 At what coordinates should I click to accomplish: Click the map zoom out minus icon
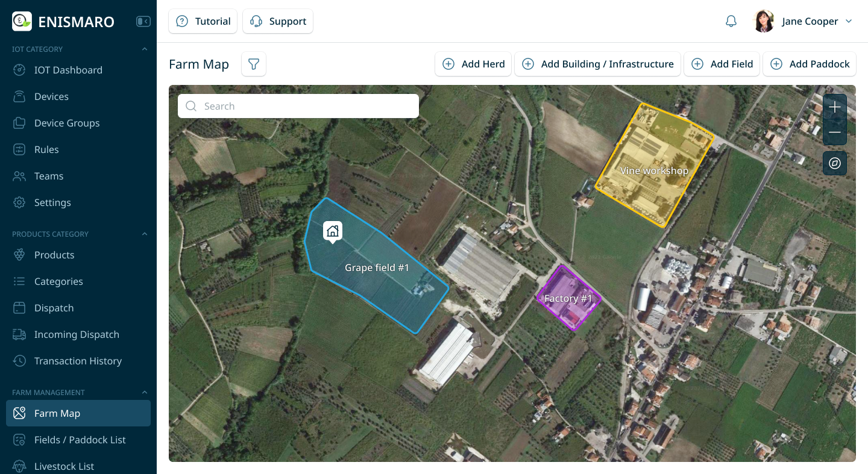tap(834, 133)
